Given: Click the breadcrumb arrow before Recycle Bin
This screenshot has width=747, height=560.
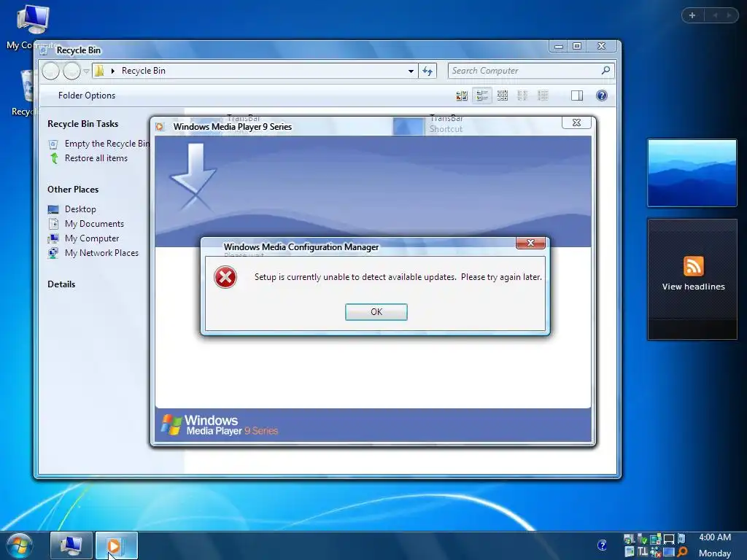Looking at the screenshot, I should [113, 71].
